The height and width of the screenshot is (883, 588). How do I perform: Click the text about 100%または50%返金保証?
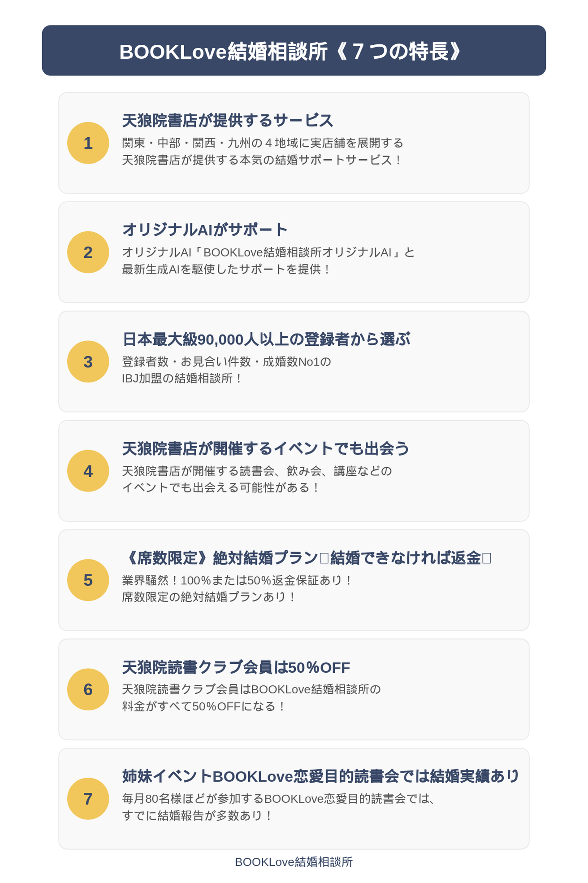[238, 580]
